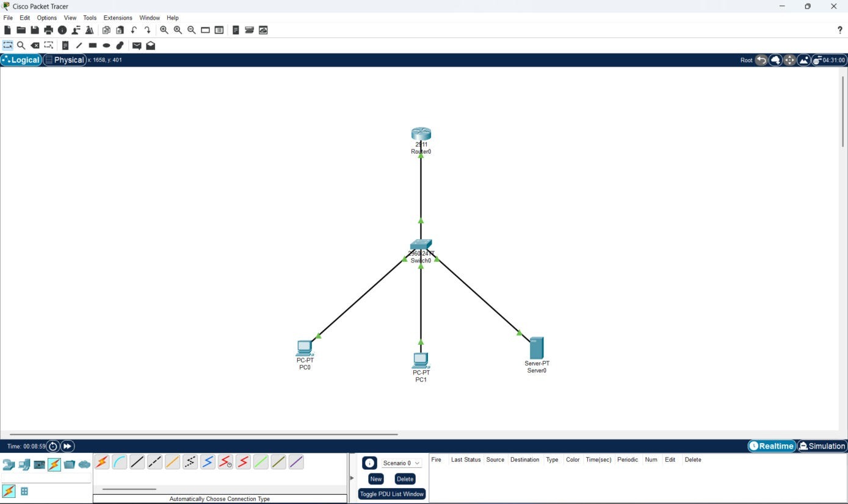Click the New scenario button
848x504 pixels.
(x=375, y=479)
